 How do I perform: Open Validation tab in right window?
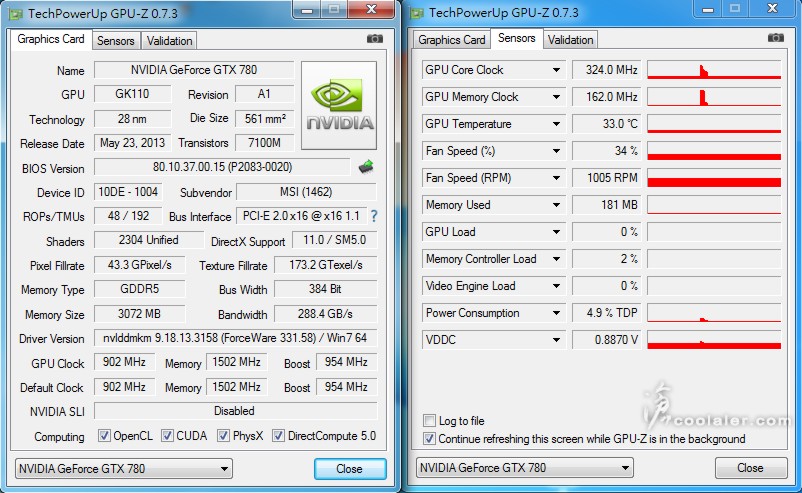click(x=570, y=40)
